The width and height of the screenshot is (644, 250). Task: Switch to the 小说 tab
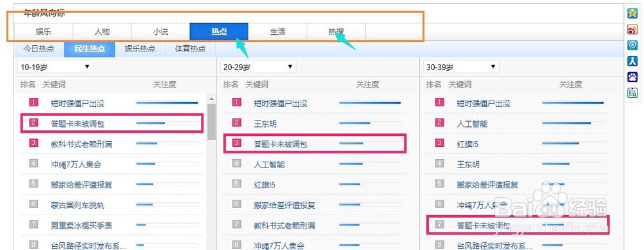[160, 32]
